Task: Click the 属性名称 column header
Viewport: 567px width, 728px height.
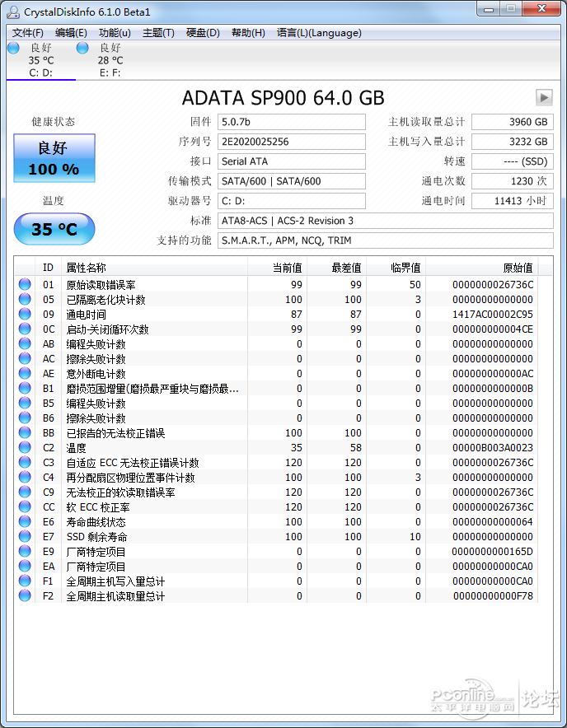Action: [154, 268]
